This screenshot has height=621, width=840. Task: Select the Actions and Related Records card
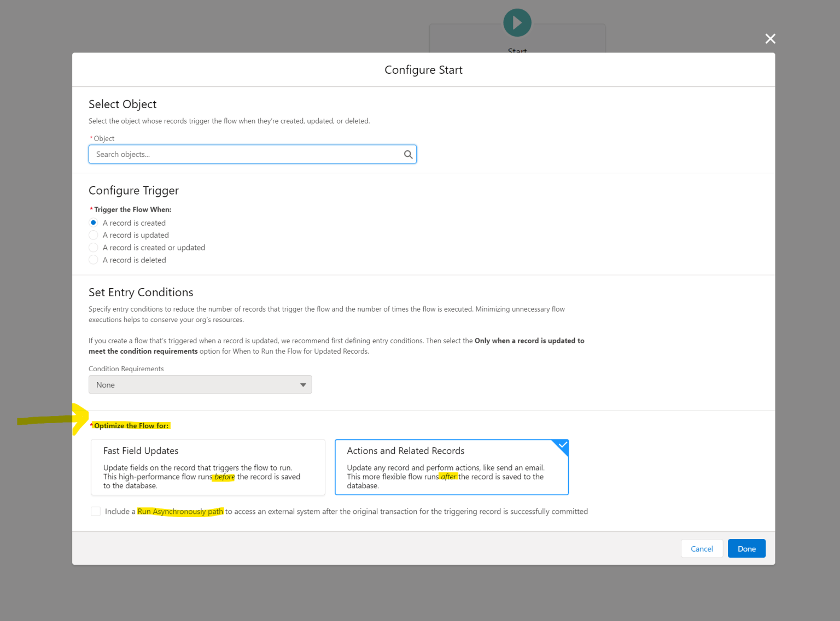(x=451, y=467)
